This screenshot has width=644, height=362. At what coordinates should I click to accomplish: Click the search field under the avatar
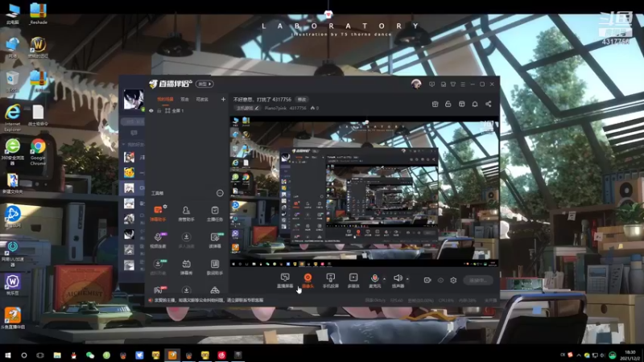(134, 121)
